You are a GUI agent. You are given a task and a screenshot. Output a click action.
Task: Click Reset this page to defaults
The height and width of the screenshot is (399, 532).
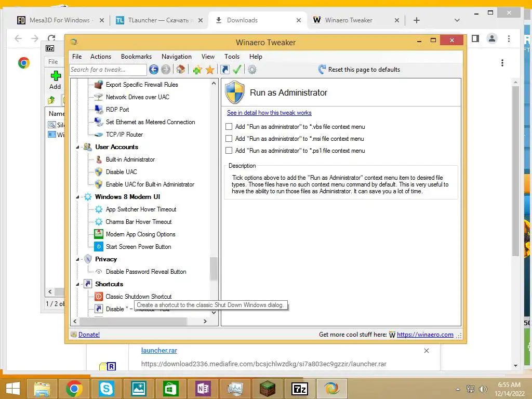pyautogui.click(x=364, y=70)
